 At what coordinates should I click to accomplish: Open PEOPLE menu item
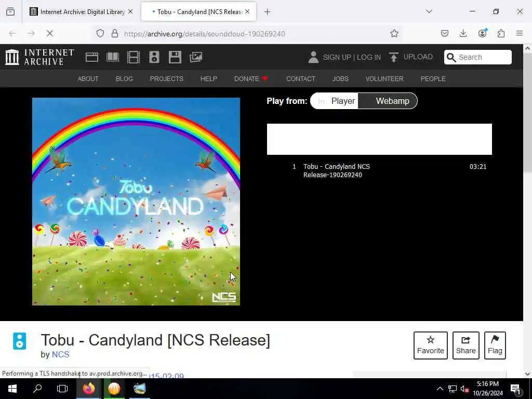(433, 79)
